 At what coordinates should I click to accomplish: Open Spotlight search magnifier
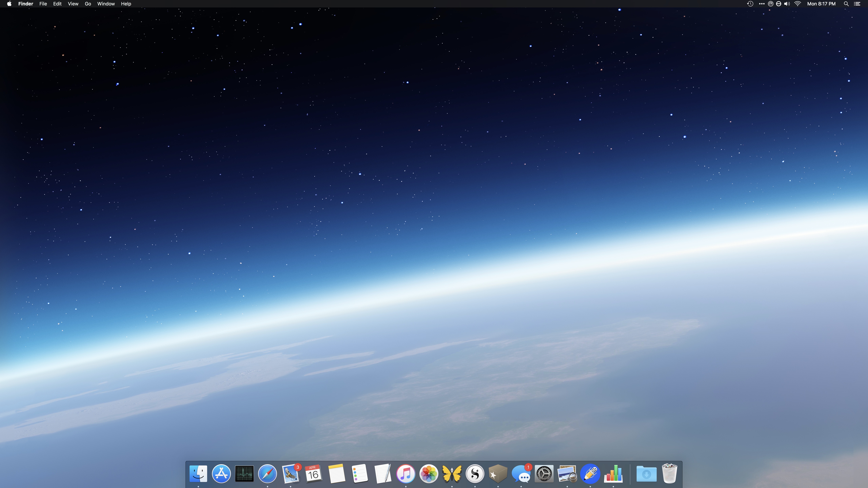coord(846,4)
